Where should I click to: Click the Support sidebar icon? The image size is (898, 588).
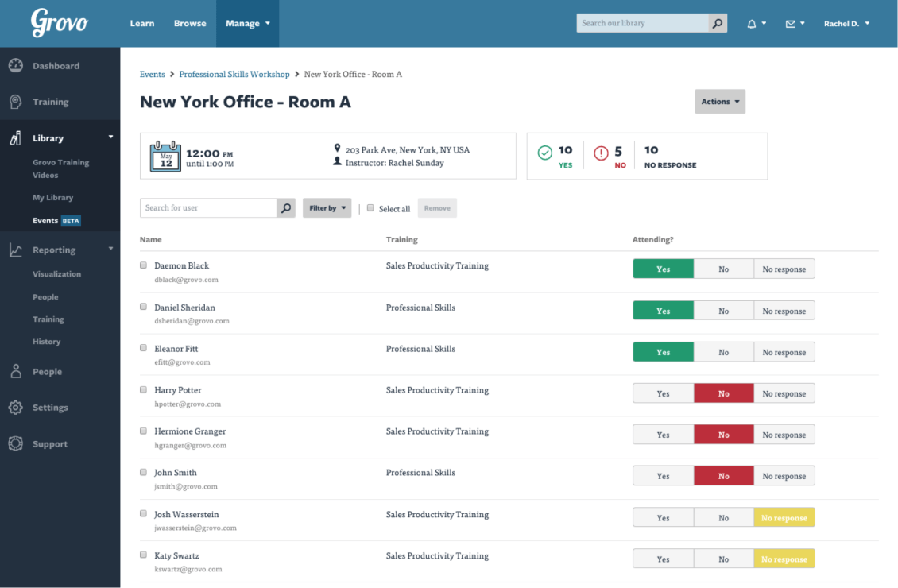tap(15, 443)
